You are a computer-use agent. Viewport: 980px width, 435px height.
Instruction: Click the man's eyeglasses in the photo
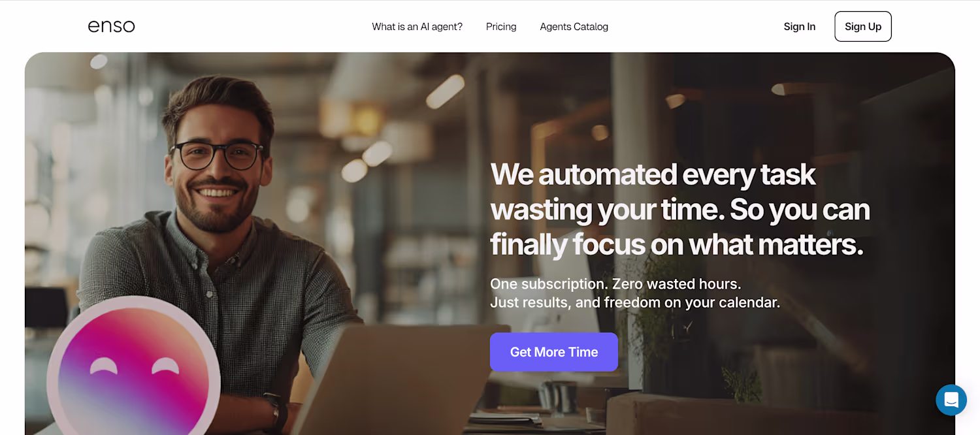tap(217, 156)
